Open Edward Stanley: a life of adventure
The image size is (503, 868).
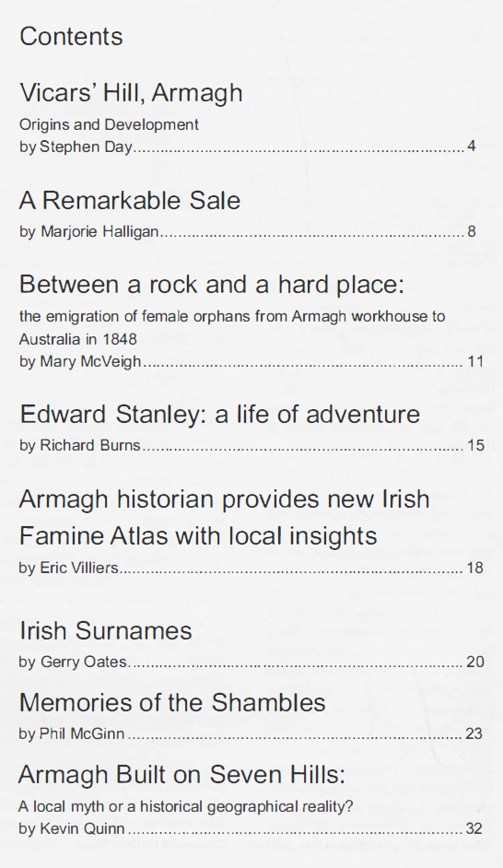tap(220, 415)
